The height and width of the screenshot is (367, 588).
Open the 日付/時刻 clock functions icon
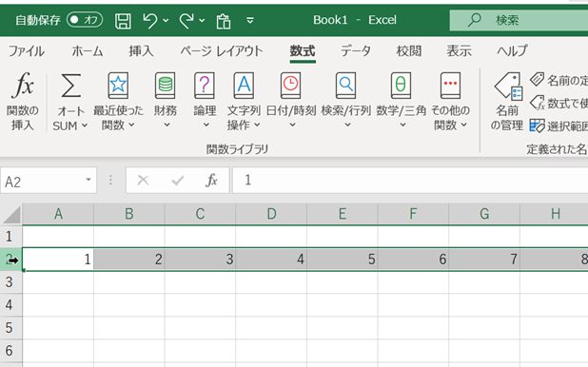[290, 86]
